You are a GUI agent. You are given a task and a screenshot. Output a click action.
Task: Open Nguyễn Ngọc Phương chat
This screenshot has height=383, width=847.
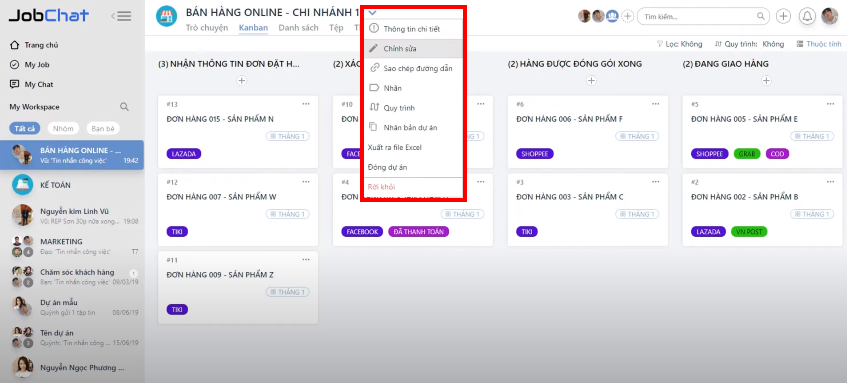point(72,368)
